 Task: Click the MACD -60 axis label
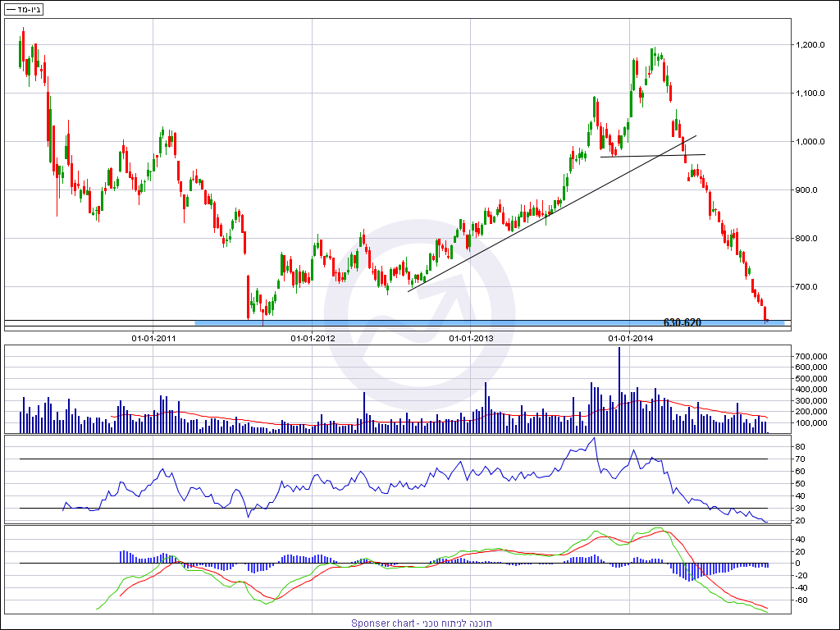(x=801, y=600)
